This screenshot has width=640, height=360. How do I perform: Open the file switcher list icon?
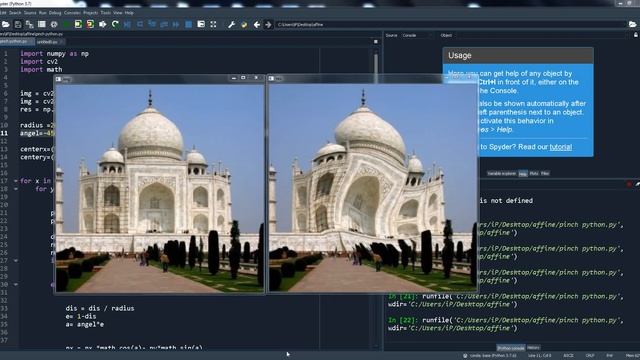pos(42,24)
